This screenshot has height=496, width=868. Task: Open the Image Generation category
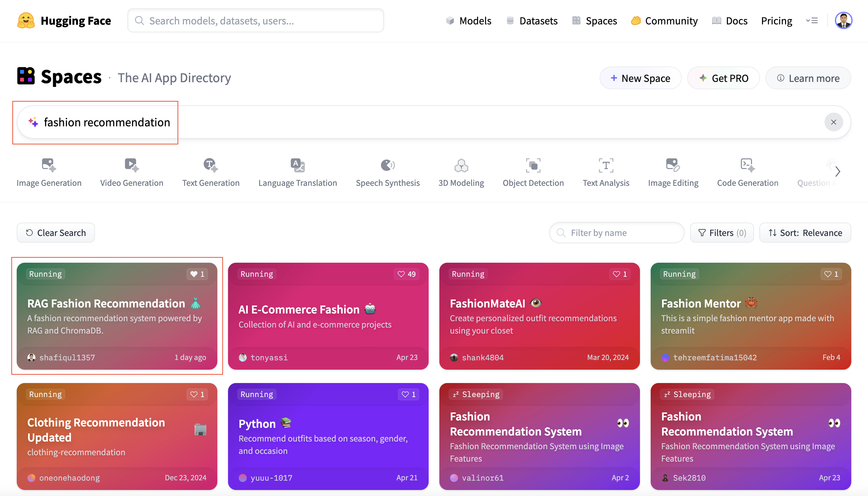point(49,172)
